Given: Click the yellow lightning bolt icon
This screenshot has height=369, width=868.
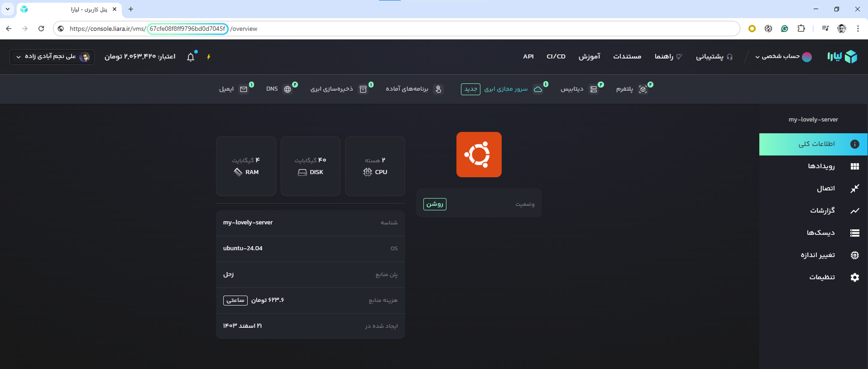Looking at the screenshot, I should click(x=209, y=57).
